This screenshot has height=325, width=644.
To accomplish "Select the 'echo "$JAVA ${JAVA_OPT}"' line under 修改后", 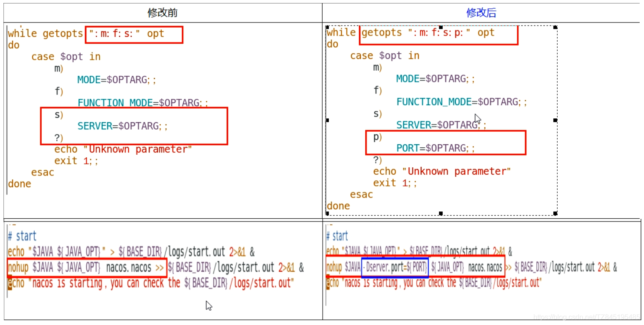I will (x=419, y=251).
